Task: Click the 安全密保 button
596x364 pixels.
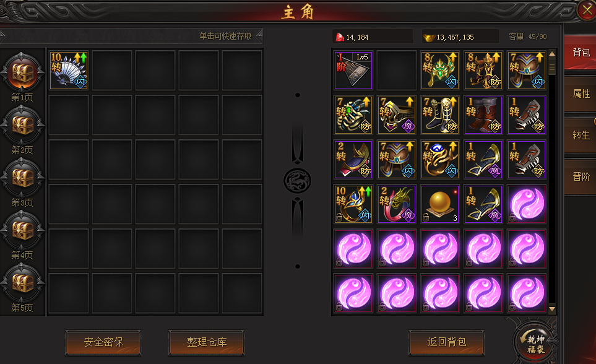Action: [x=103, y=342]
